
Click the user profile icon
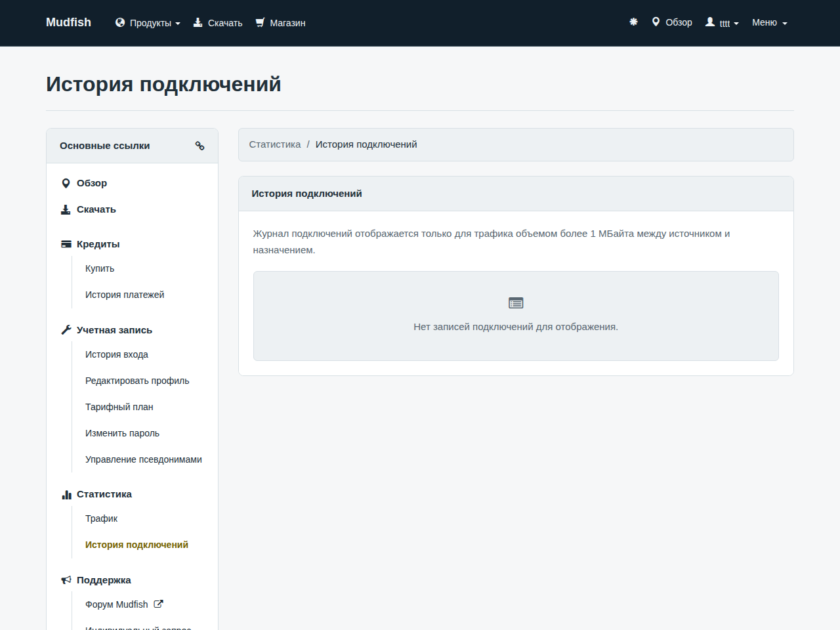pos(710,22)
